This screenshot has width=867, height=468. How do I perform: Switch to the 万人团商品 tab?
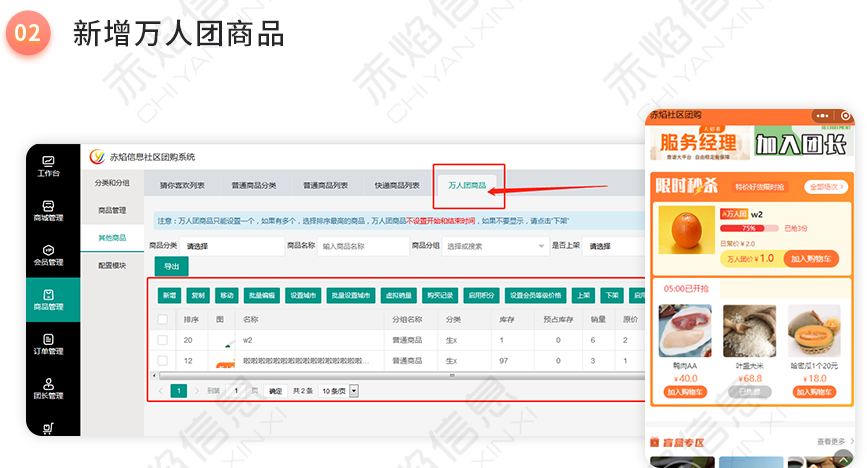(x=467, y=185)
